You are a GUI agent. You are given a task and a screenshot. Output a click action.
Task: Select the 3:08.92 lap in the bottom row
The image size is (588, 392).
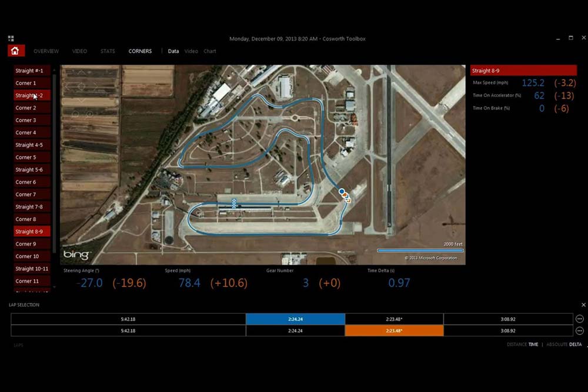(508, 331)
